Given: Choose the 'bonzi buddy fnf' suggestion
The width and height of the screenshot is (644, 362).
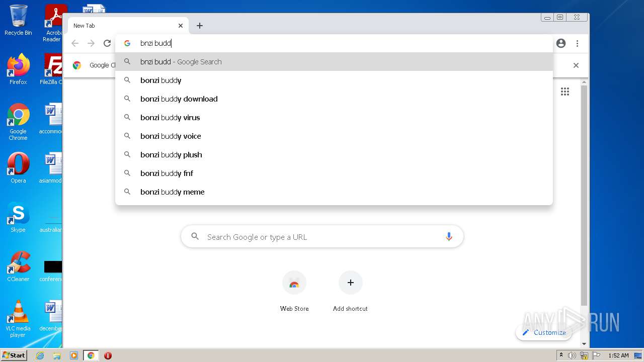Looking at the screenshot, I should [334, 173].
